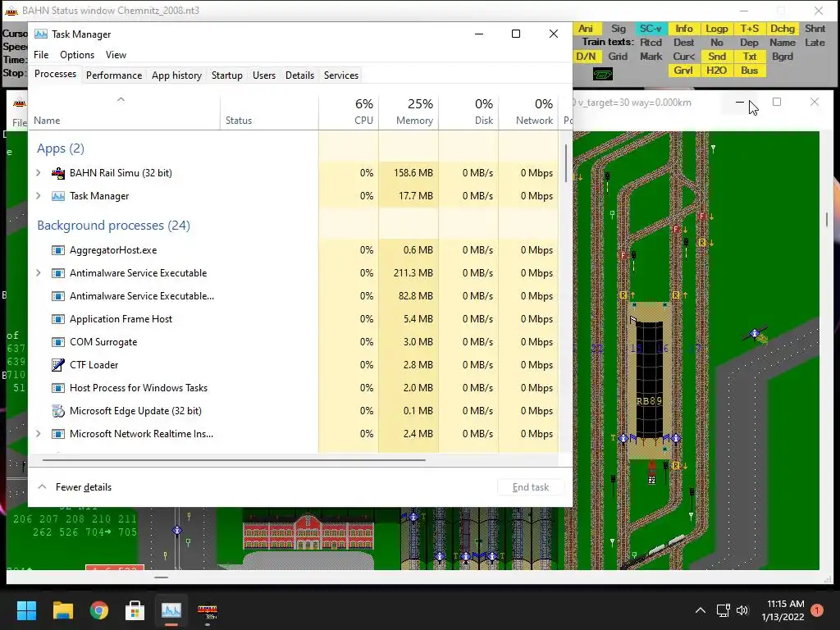Click the CTF Loader pen icon
This screenshot has height=630, width=840.
pyautogui.click(x=58, y=365)
